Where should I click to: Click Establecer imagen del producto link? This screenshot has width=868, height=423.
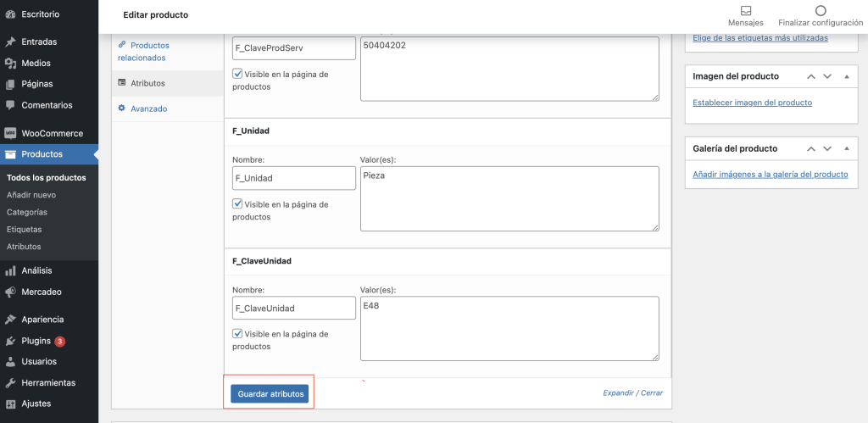pyautogui.click(x=753, y=103)
